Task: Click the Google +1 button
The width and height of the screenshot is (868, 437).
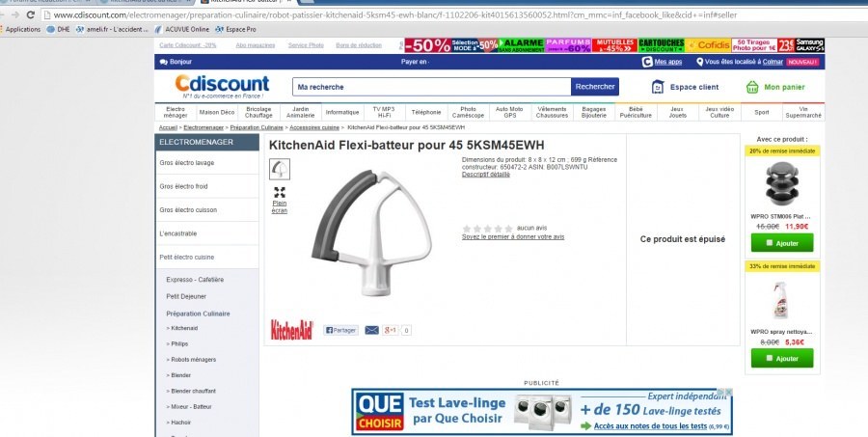Action: [x=390, y=330]
